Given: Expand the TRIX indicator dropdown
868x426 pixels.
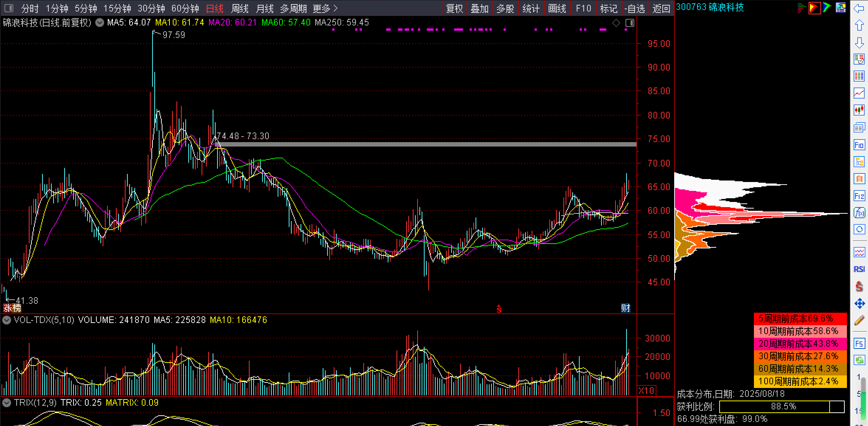Looking at the screenshot, I should click(7, 402).
